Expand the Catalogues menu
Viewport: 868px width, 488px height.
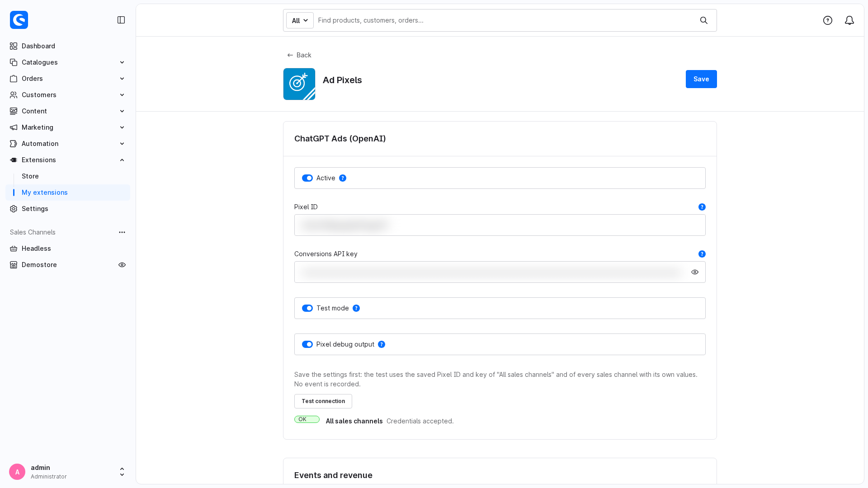(68, 62)
